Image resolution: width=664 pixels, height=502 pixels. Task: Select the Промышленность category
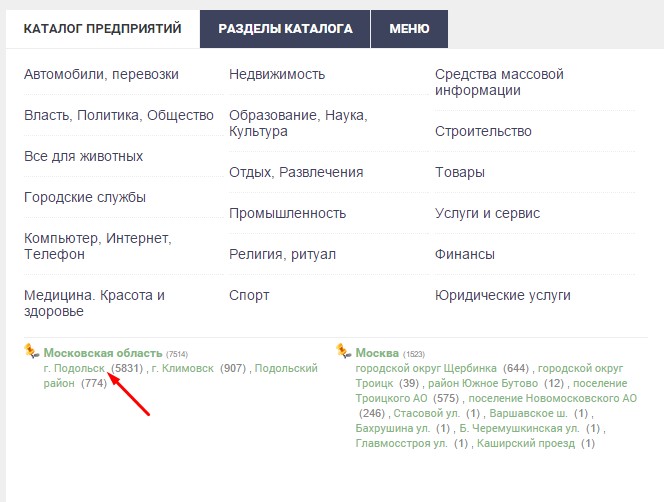(x=287, y=213)
